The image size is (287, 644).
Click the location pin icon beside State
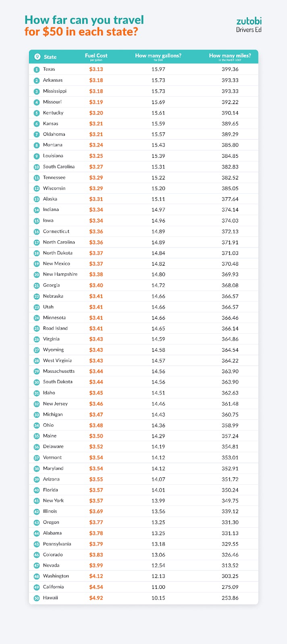pos(37,57)
